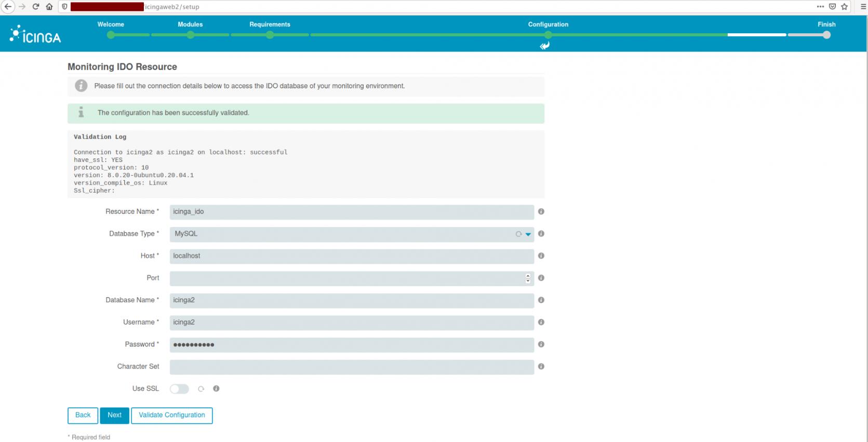Image resolution: width=868 pixels, height=442 pixels.
Task: Open browser hamburger menu
Action: [863, 7]
